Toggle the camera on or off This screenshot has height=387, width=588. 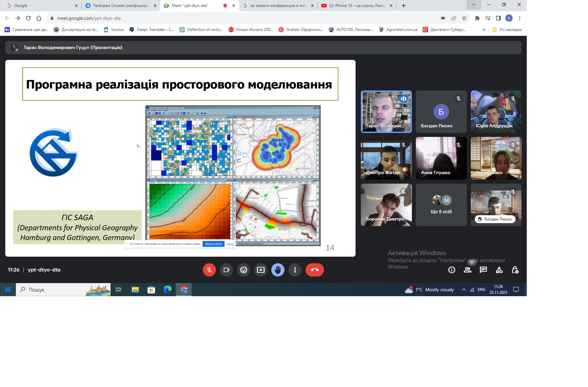[227, 270]
